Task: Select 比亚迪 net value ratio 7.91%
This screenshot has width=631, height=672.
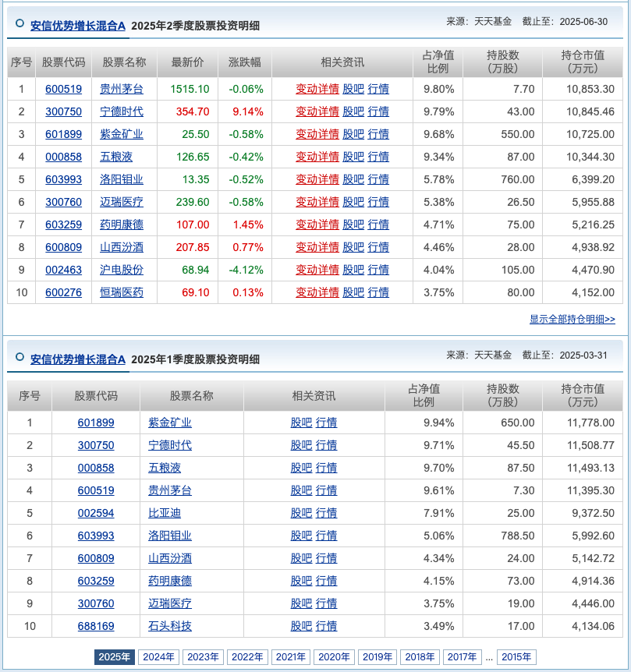Action: 439,513
